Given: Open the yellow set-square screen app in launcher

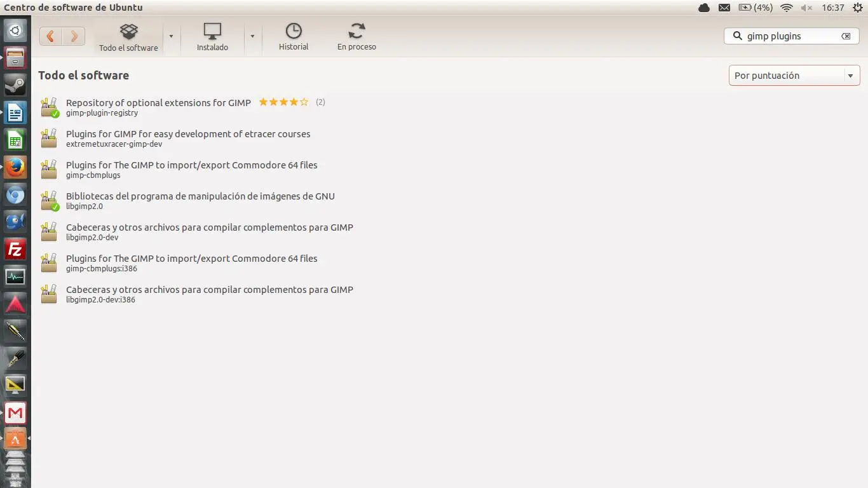Looking at the screenshot, I should tap(15, 386).
